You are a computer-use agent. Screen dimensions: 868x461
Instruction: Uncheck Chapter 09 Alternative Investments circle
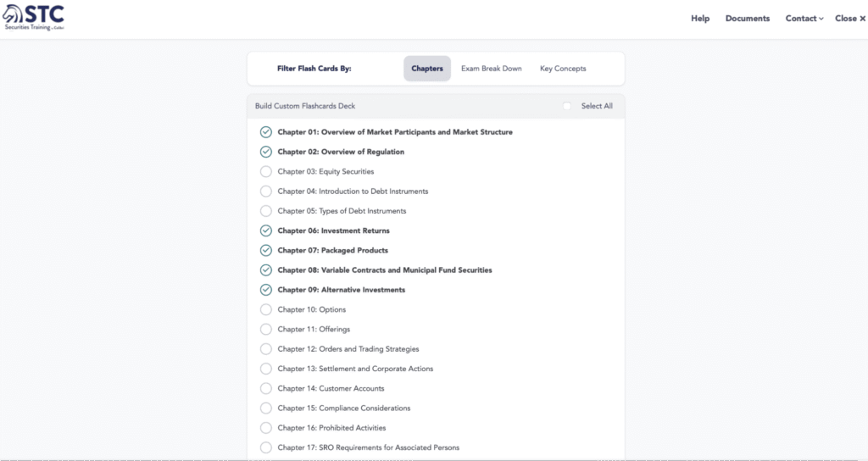[x=265, y=290]
